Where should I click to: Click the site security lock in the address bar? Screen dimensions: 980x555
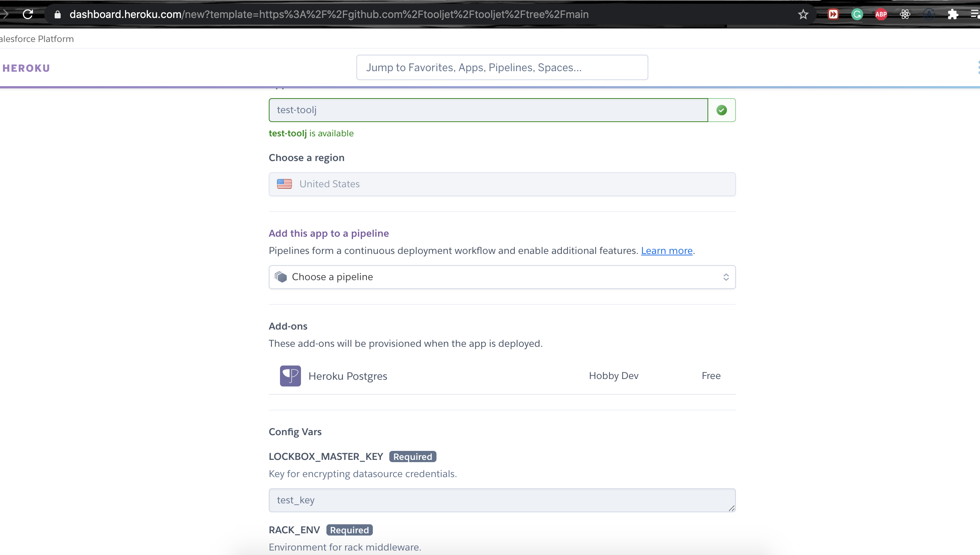coord(57,14)
